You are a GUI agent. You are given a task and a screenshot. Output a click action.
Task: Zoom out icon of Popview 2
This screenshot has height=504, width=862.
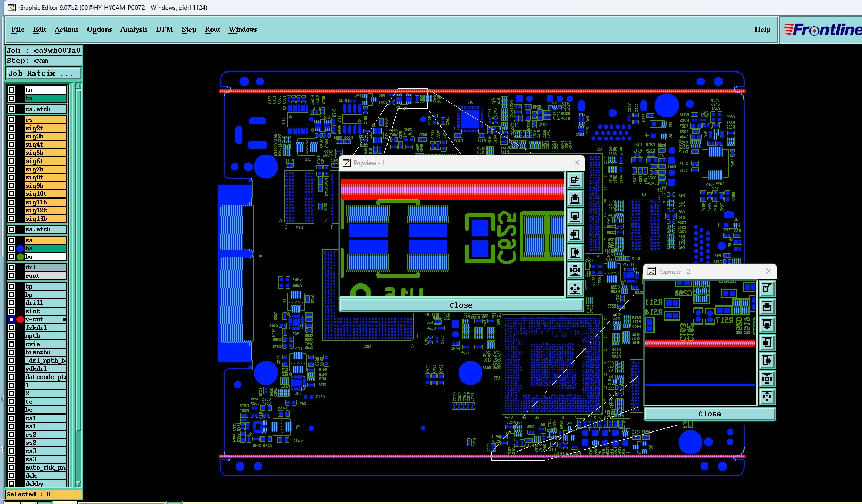coord(767,397)
